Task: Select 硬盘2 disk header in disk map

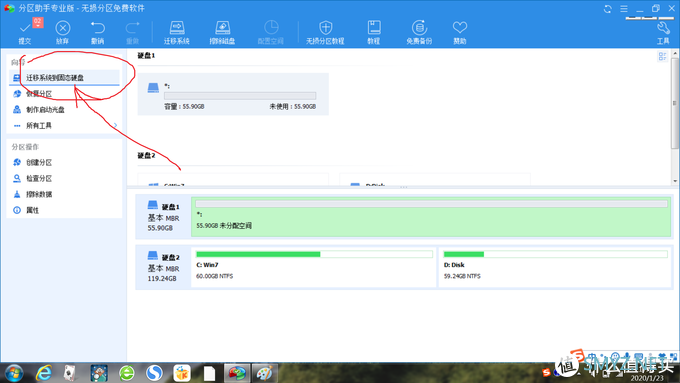Action: point(163,267)
